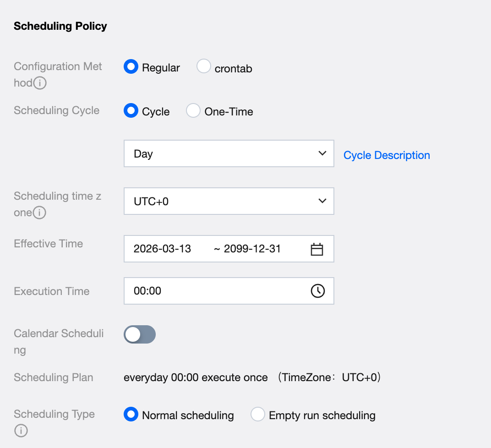491x448 pixels.
Task: Select the crontab configuration method
Action: click(x=203, y=67)
